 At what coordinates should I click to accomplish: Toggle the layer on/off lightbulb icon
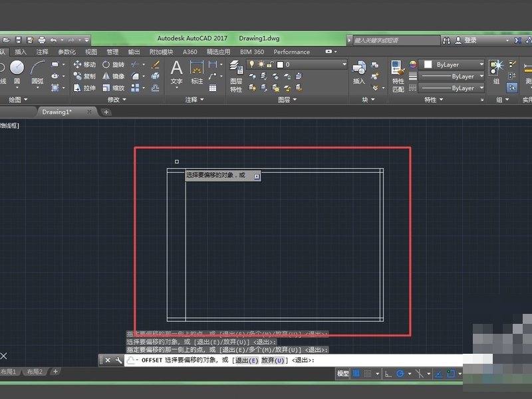pos(252,64)
